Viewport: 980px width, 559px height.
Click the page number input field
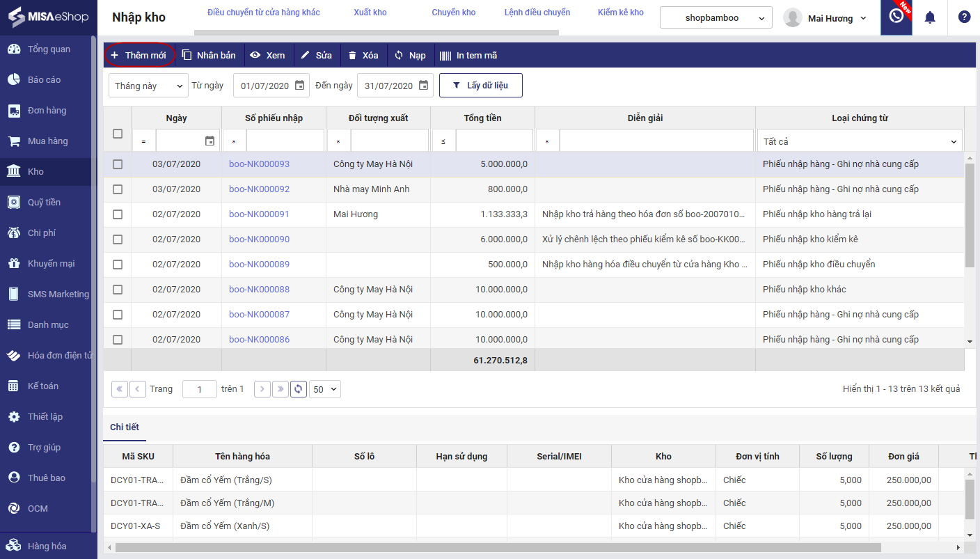[200, 389]
